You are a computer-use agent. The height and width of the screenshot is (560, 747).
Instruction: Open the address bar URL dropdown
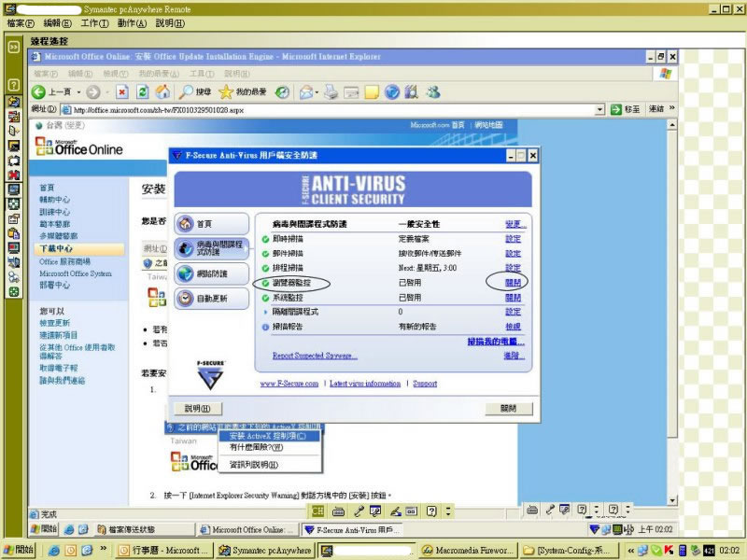pyautogui.click(x=599, y=109)
